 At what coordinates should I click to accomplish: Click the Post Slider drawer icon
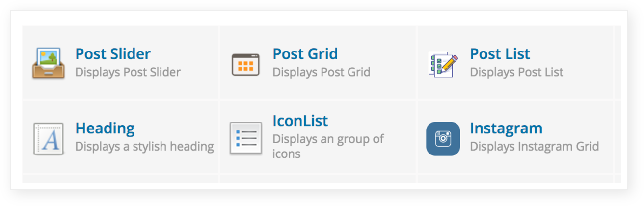[49, 63]
